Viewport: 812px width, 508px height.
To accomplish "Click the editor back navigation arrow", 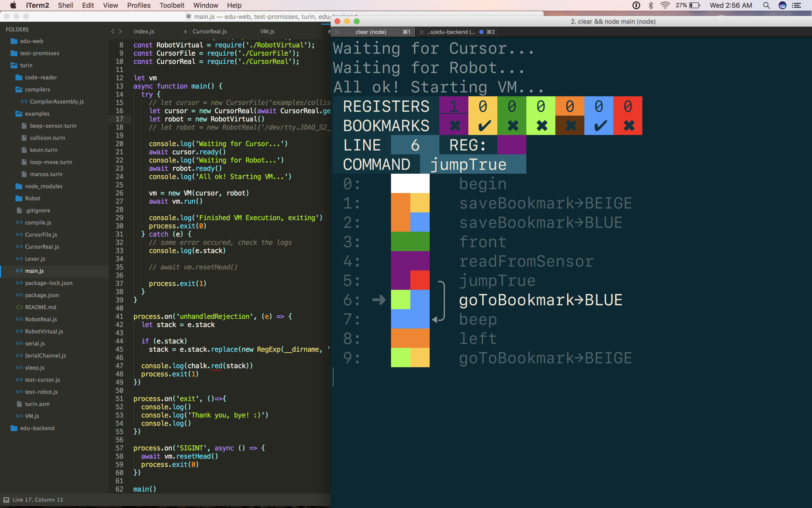I will (x=113, y=31).
